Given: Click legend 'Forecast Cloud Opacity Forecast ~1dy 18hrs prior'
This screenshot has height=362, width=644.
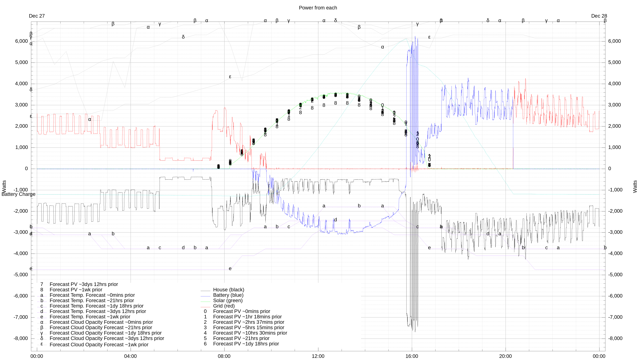Looking at the screenshot, I should pos(99,333).
